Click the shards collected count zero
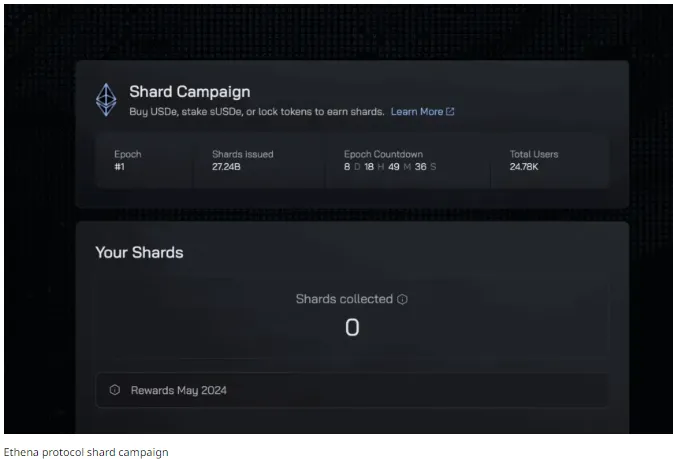 point(352,328)
